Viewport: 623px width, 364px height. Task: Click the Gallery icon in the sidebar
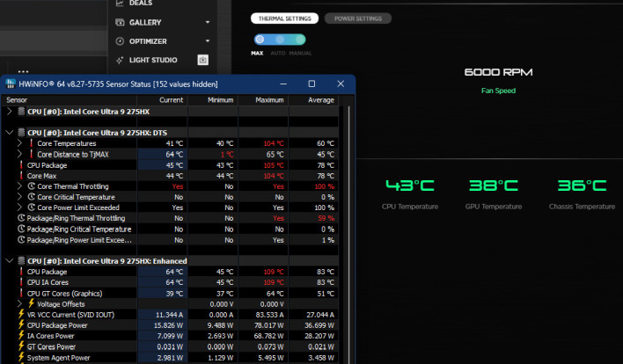pyautogui.click(x=121, y=22)
